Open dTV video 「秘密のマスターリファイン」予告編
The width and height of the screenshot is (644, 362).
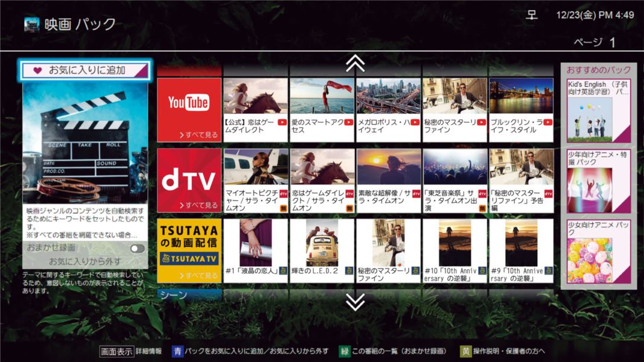coord(521,180)
